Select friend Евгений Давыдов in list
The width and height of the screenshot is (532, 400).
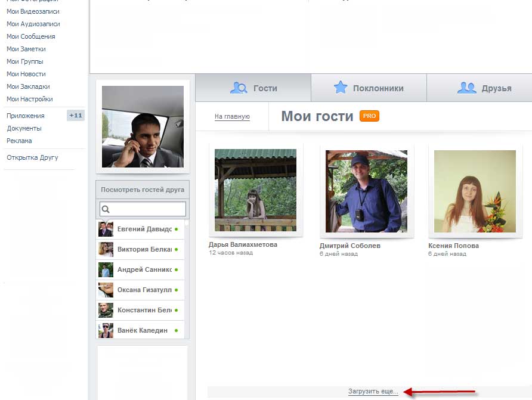140,229
